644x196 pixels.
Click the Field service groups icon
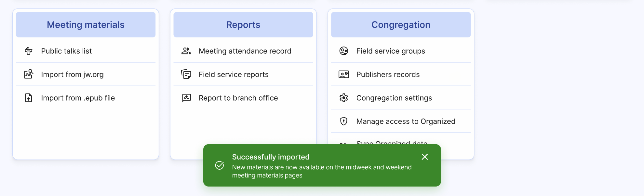[344, 51]
